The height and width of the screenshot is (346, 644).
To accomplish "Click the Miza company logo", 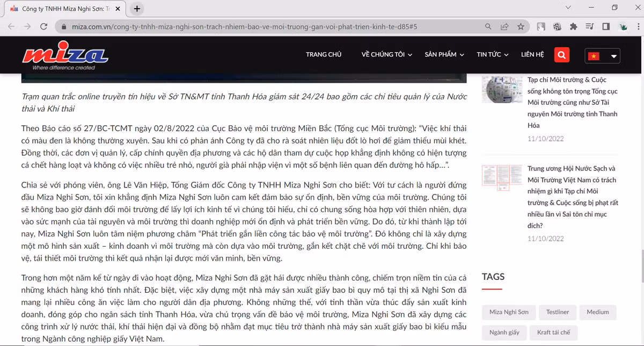I will (x=64, y=54).
